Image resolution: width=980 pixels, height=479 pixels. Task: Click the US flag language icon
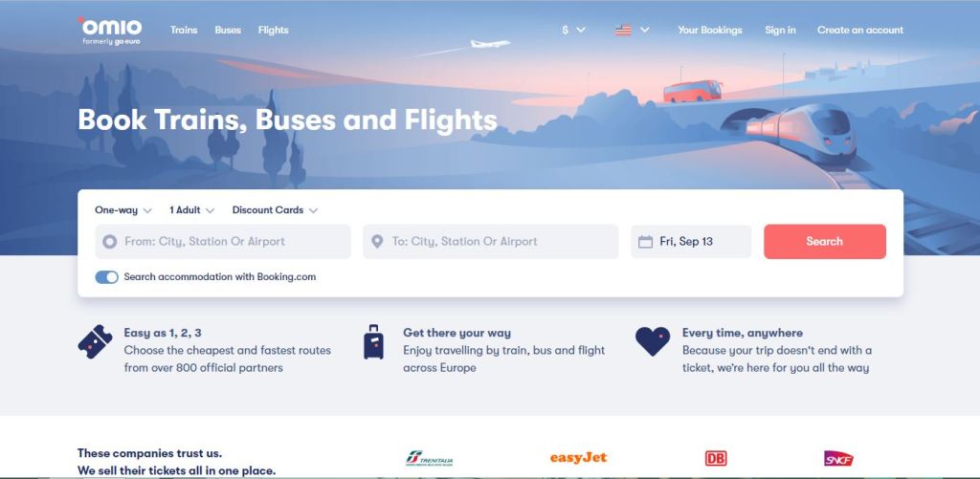tap(623, 30)
